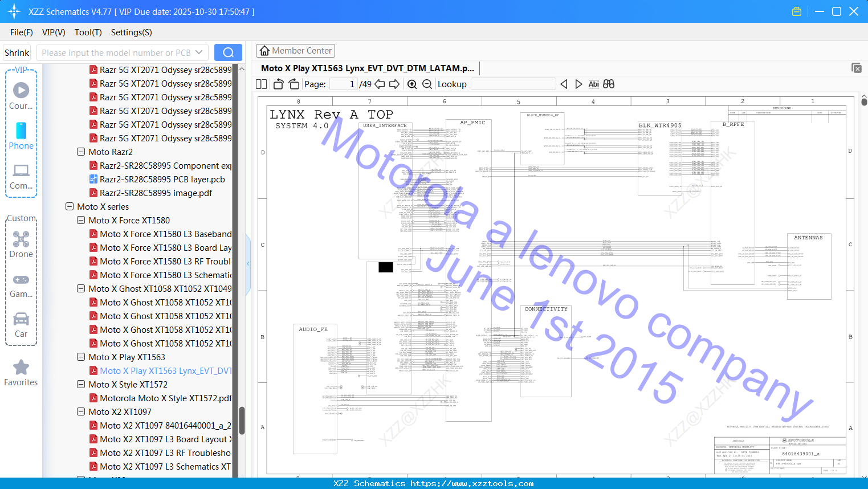
Task: Click the yellow icon in title bar
Action: (x=797, y=11)
